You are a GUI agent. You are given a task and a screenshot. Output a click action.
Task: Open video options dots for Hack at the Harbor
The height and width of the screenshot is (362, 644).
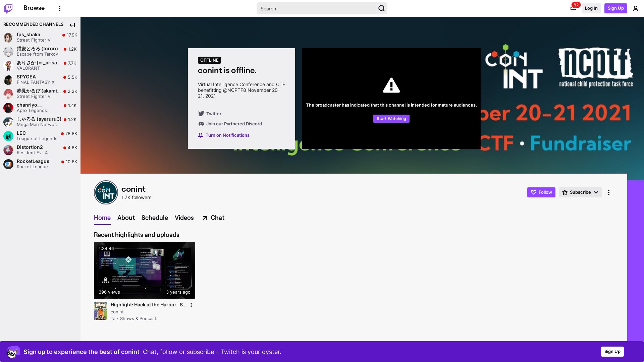pos(191,305)
